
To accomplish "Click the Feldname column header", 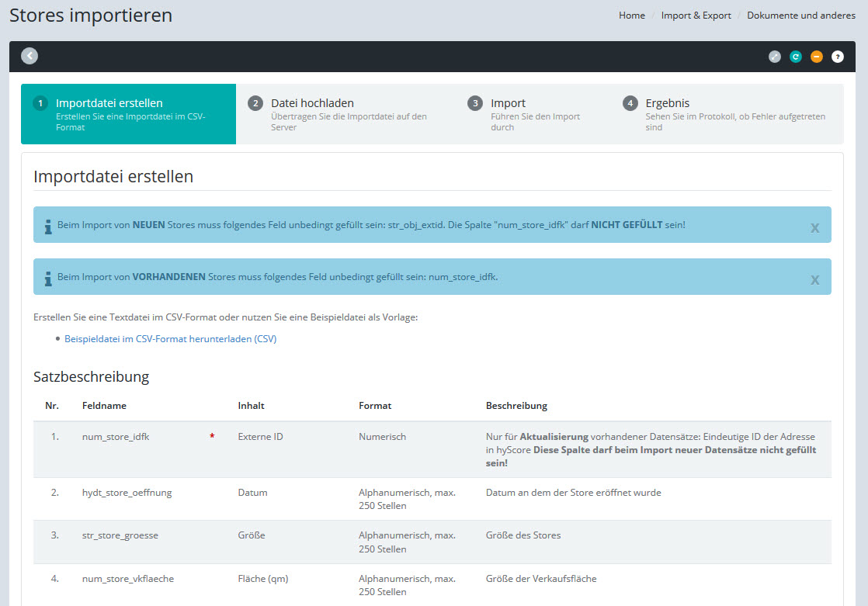I will click(x=104, y=406).
